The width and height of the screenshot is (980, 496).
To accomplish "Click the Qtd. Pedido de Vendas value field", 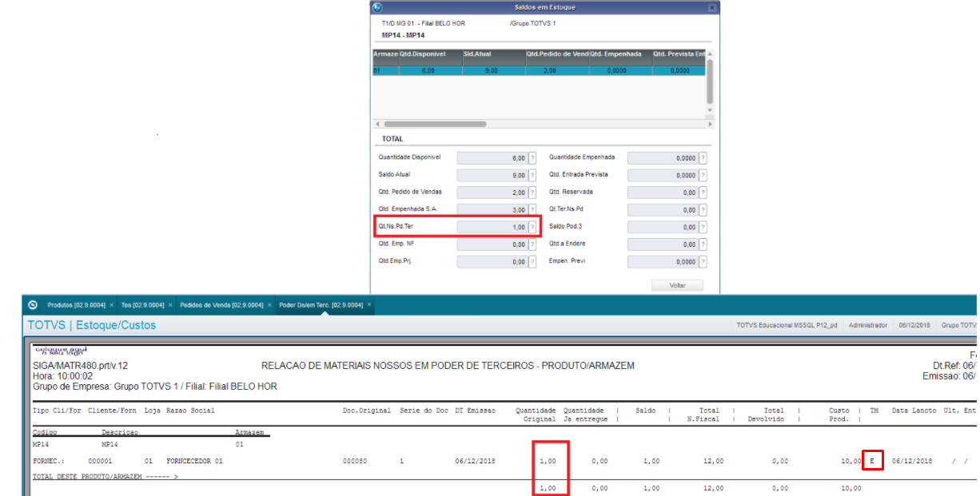I will click(x=492, y=192).
